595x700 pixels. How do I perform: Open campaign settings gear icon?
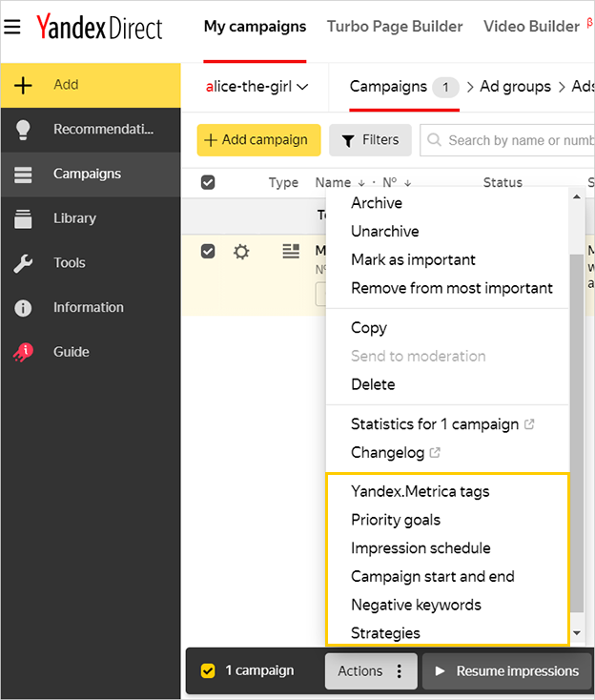(x=241, y=252)
